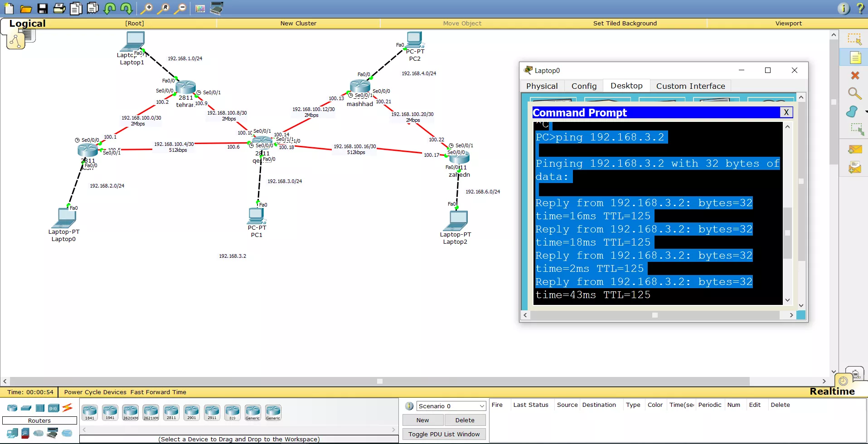Select the Switches device category icon
This screenshot has height=444, width=868.
click(26, 408)
